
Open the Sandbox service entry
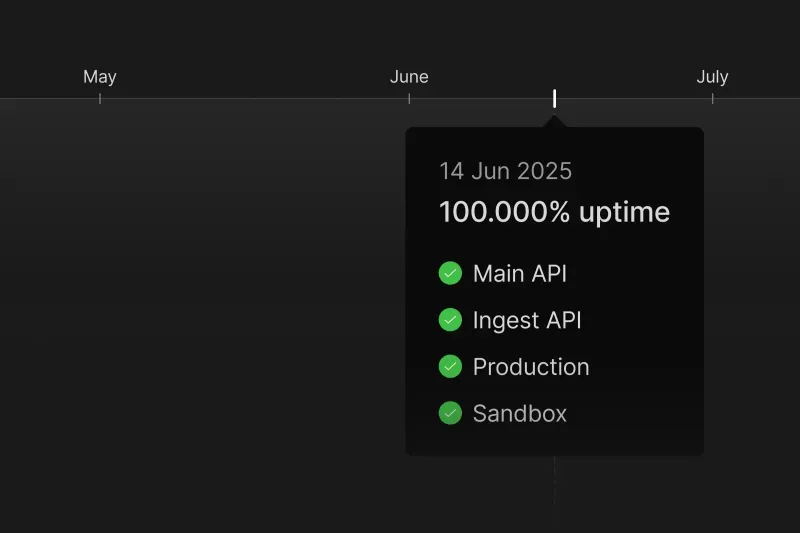(519, 413)
